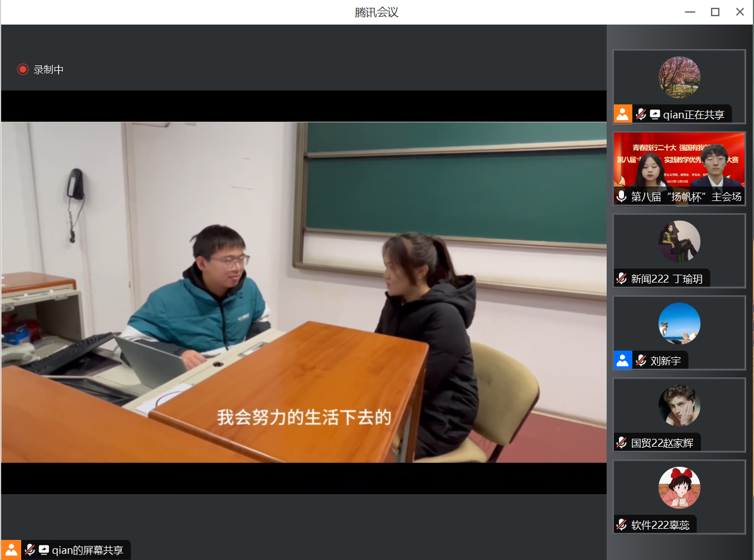Click the screen-sharing icon next to qian正在共享
Screen dimensions: 754x560
pyautogui.click(x=654, y=114)
